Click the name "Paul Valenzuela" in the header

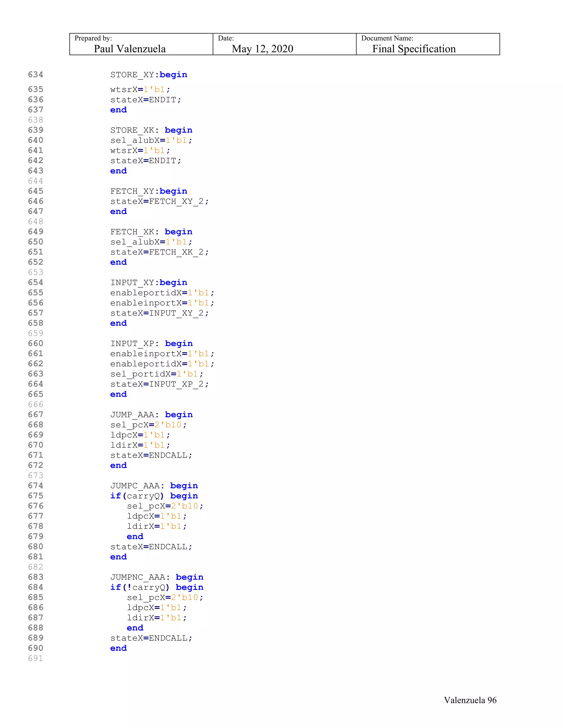coord(130,49)
